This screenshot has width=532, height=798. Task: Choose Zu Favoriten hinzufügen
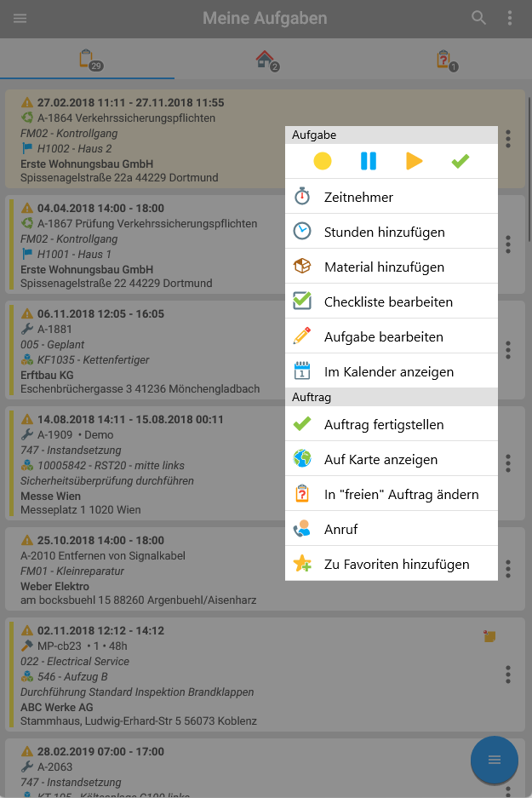[x=391, y=564]
